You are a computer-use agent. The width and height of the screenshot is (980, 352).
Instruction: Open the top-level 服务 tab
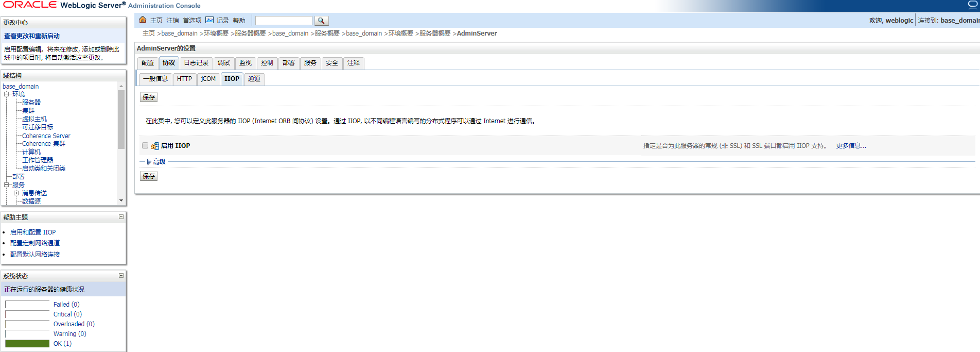310,63
